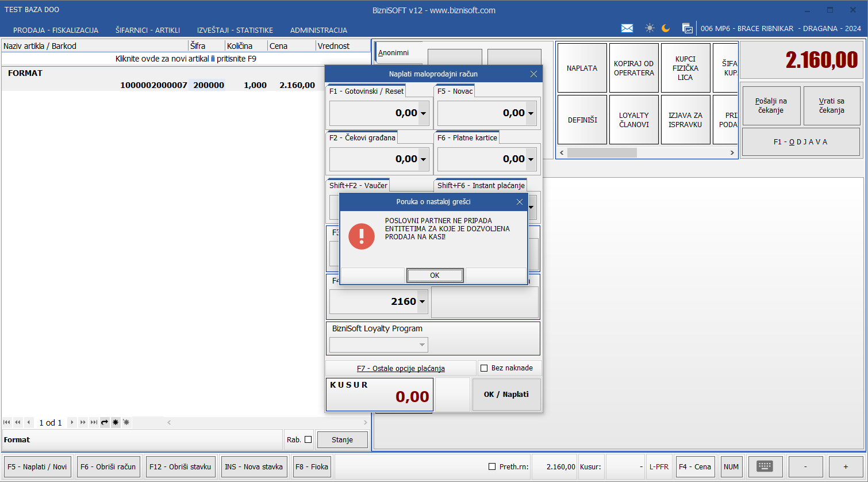Switch to dark theme moon icon

tap(666, 28)
